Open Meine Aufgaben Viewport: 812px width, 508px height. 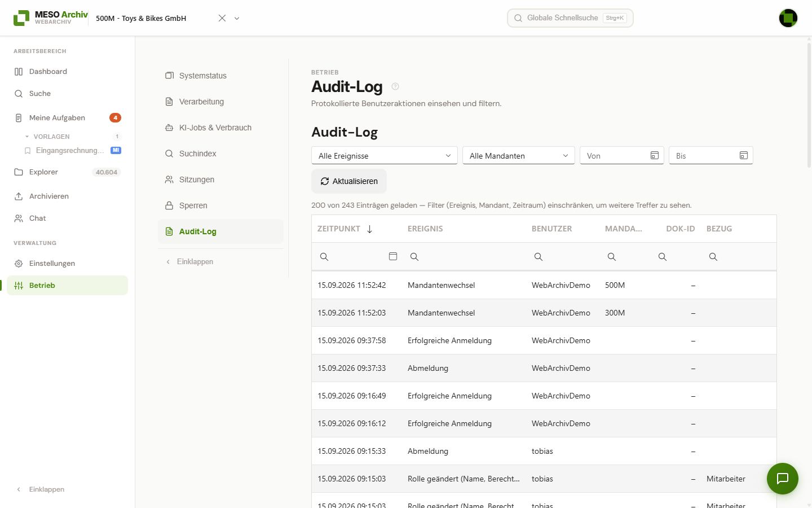[x=68, y=118]
